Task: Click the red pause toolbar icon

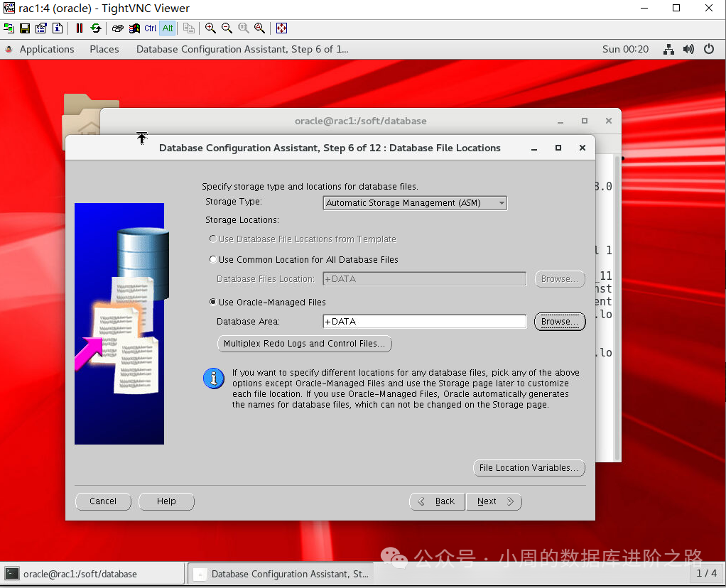Action: (79, 28)
